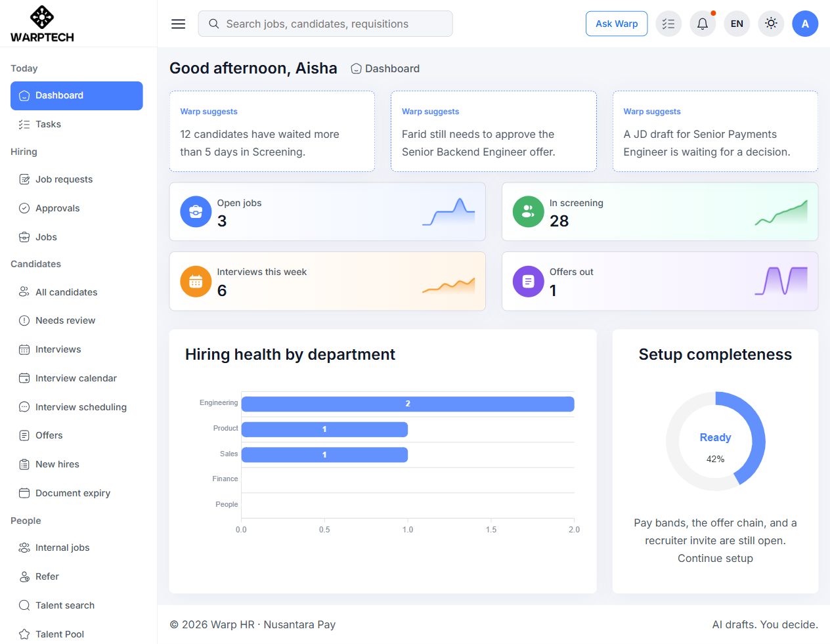Click the New hires clipboard icon

click(24, 464)
